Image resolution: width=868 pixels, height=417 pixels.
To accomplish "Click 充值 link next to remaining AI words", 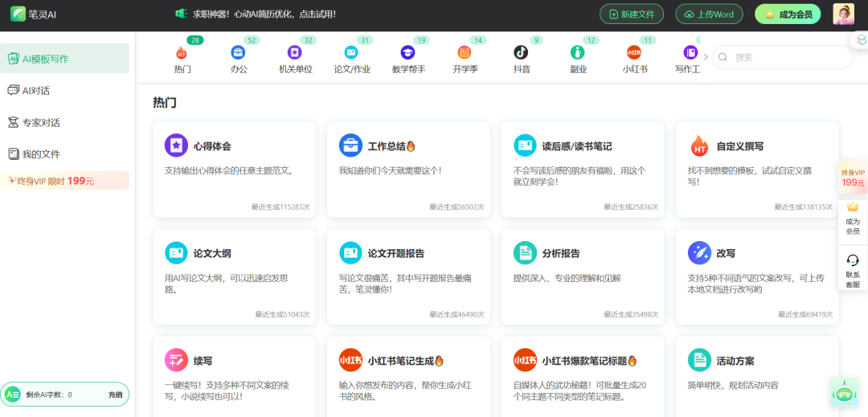I will (115, 395).
